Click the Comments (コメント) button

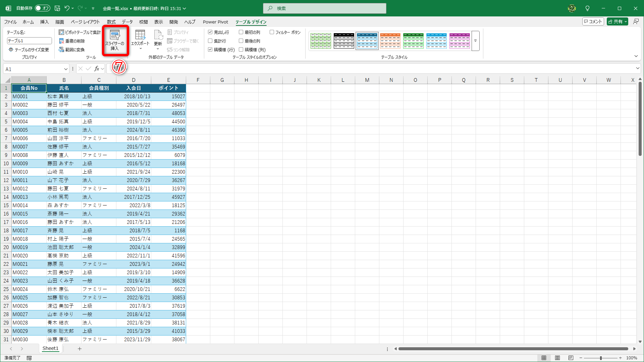pos(593,21)
